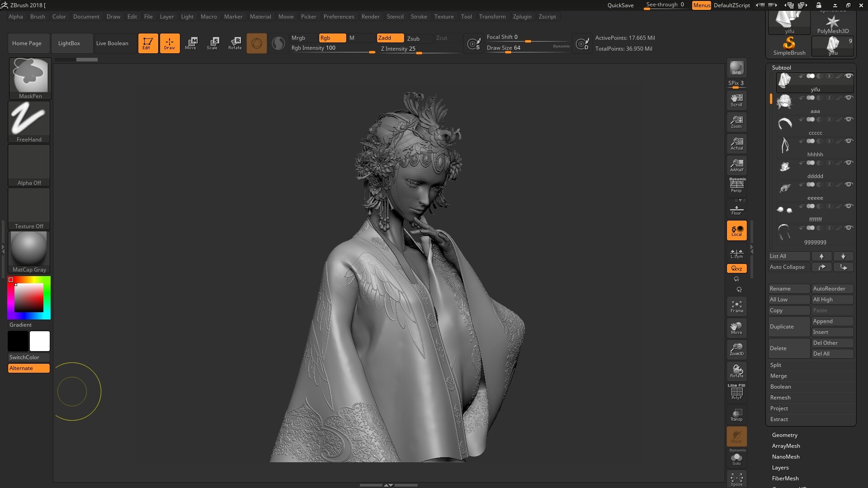The image size is (868, 488).
Task: Click the Scroll canvas icon
Action: point(736,100)
